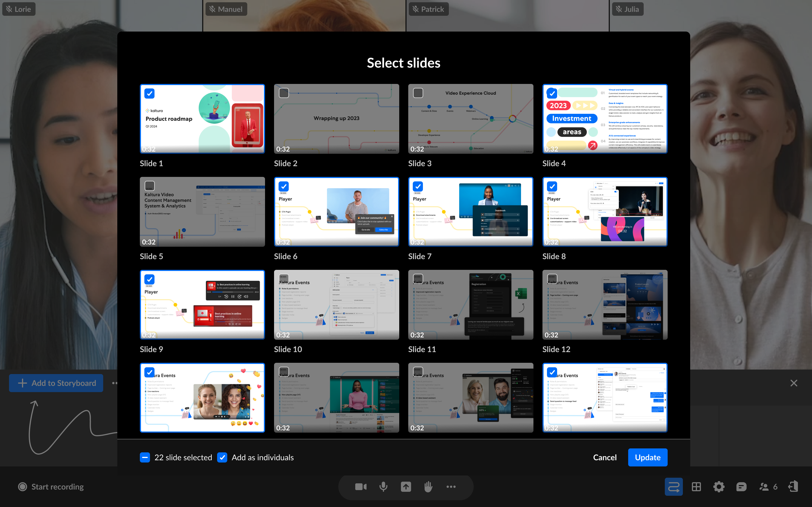Open the chat panel icon
Image resolution: width=812 pixels, height=507 pixels.
[741, 486]
